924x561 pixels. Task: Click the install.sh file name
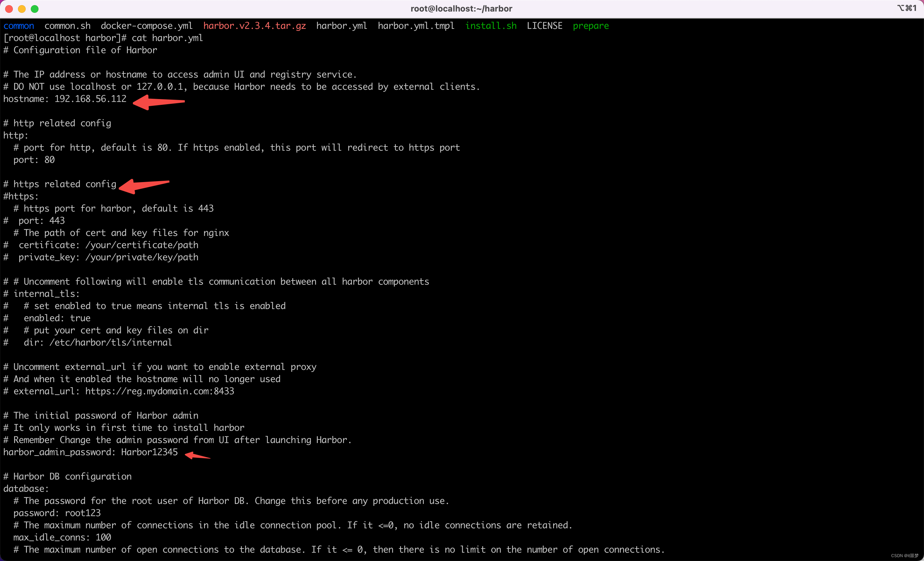491,26
